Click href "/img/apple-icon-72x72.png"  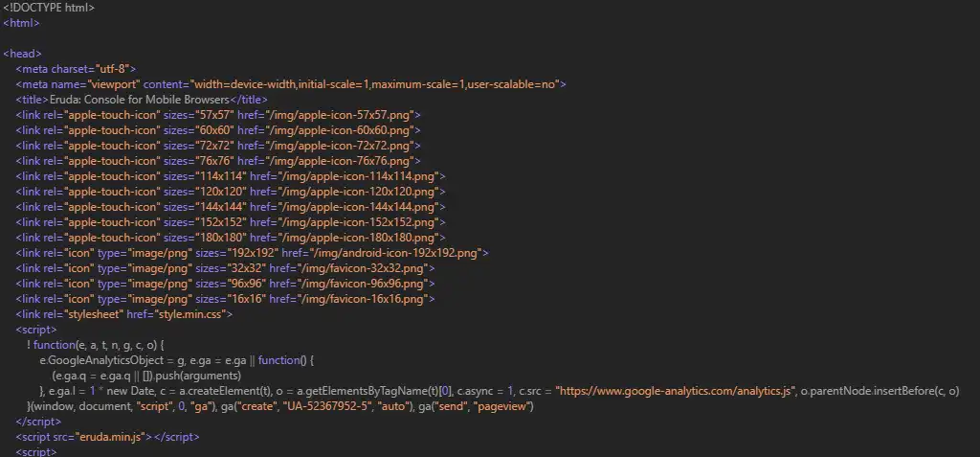tap(340, 146)
